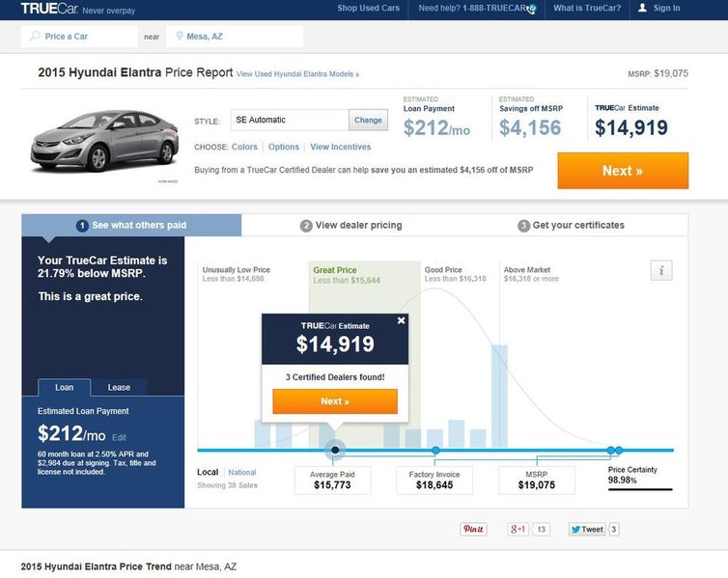Click the phone icon next to 1-888-TRUECAR
The height and width of the screenshot is (578, 728).
pyautogui.click(x=532, y=9)
